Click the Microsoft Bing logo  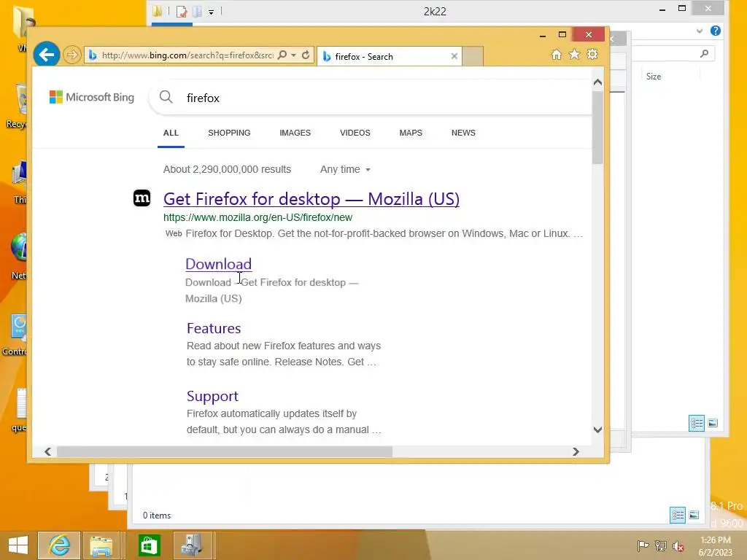coord(92,97)
